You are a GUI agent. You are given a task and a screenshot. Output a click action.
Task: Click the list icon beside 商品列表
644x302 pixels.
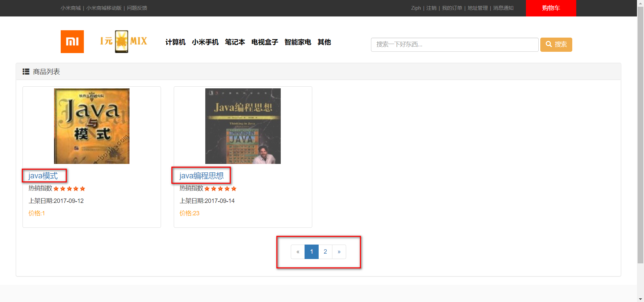tap(26, 72)
